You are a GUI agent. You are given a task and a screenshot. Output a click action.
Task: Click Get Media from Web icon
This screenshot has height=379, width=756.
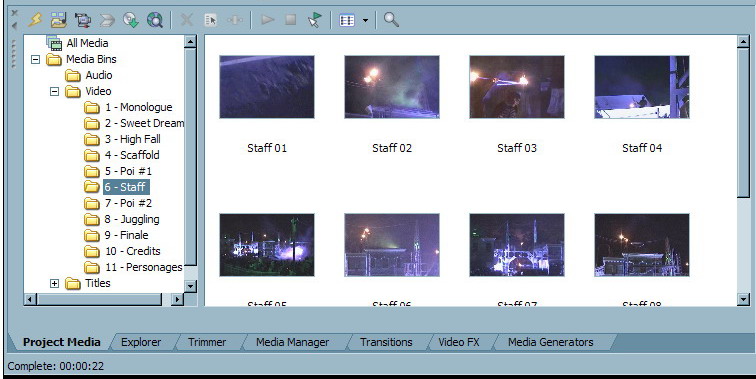[x=155, y=20]
